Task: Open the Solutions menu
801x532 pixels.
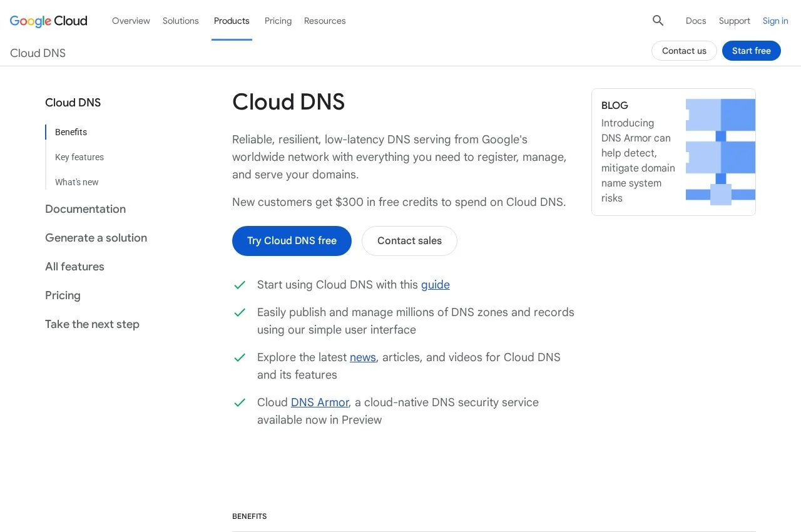Action: point(181,21)
